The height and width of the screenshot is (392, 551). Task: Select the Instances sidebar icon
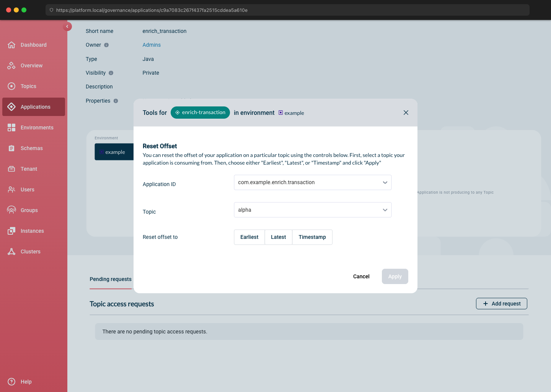(x=11, y=231)
